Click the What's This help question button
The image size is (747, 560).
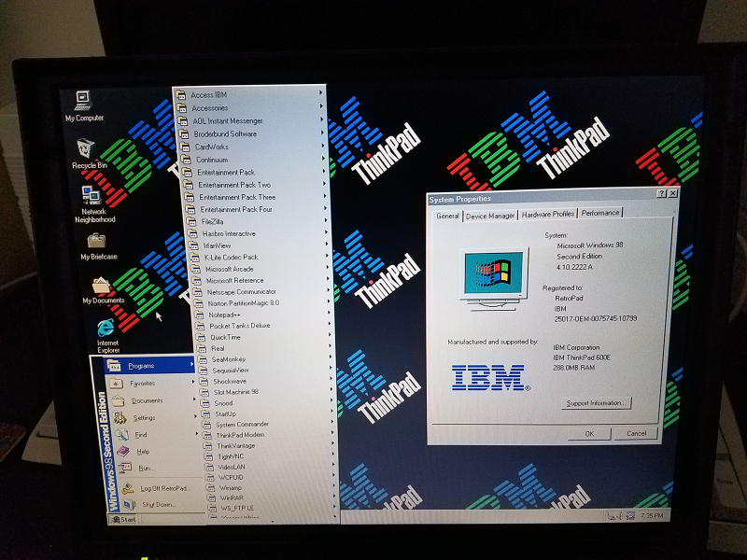(661, 193)
